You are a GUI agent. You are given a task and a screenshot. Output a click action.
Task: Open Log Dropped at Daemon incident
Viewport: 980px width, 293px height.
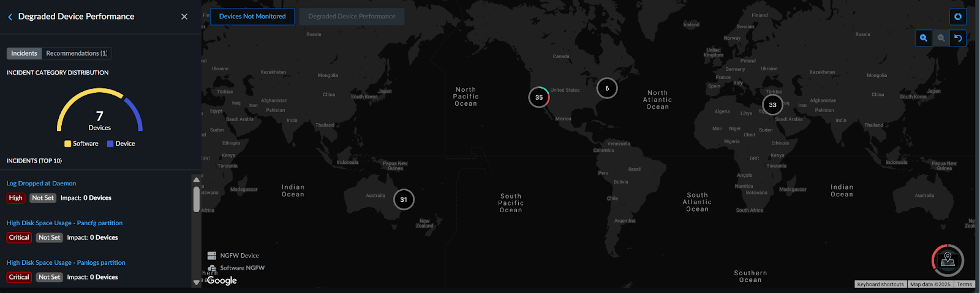[x=41, y=184]
